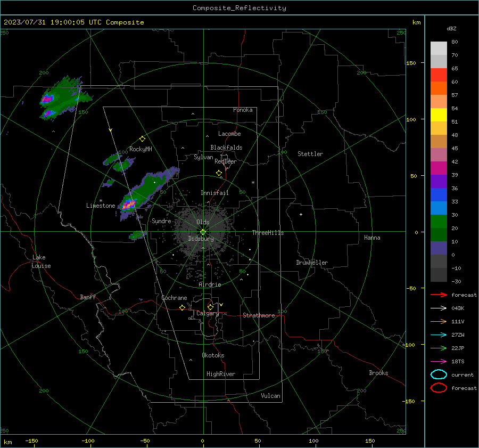Click the Hanna city label

(372, 238)
